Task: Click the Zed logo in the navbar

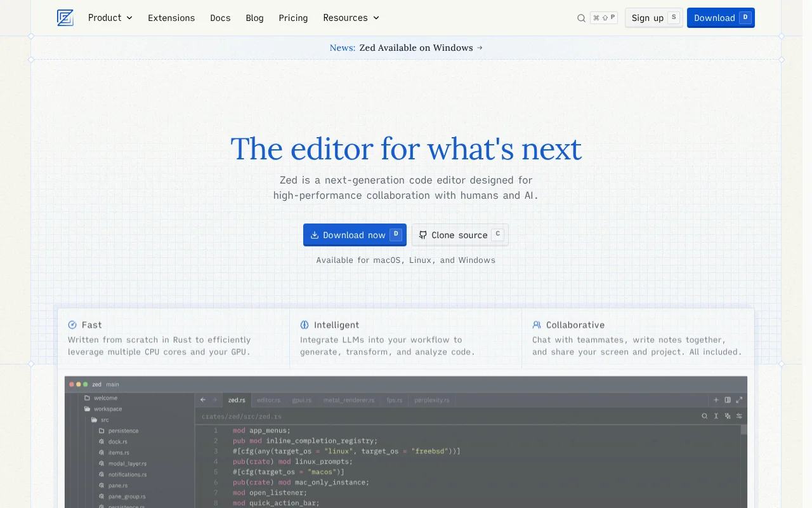Action: (x=65, y=18)
